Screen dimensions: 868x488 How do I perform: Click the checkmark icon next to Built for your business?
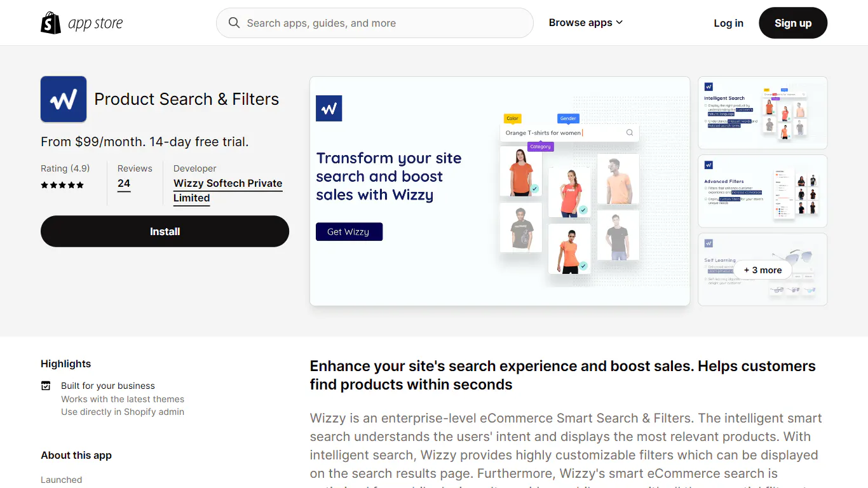46,386
